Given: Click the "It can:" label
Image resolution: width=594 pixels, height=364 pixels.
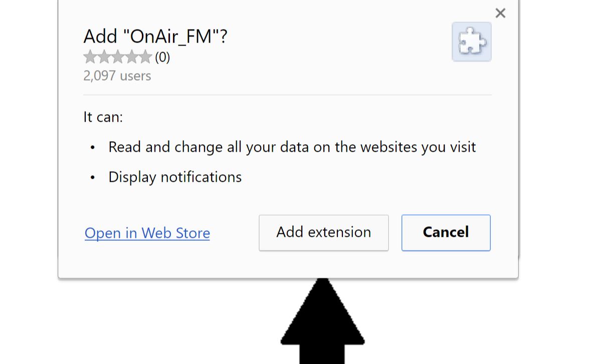Looking at the screenshot, I should pos(103,117).
